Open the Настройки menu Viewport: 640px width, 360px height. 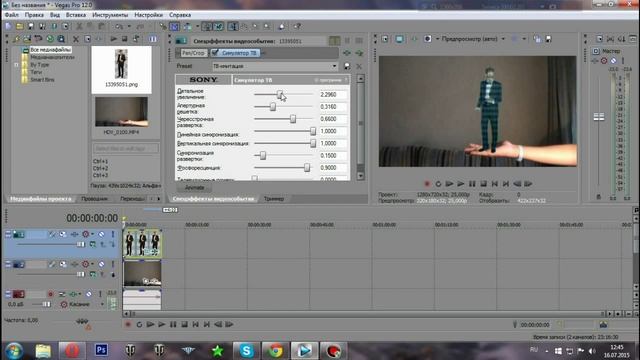pos(149,15)
